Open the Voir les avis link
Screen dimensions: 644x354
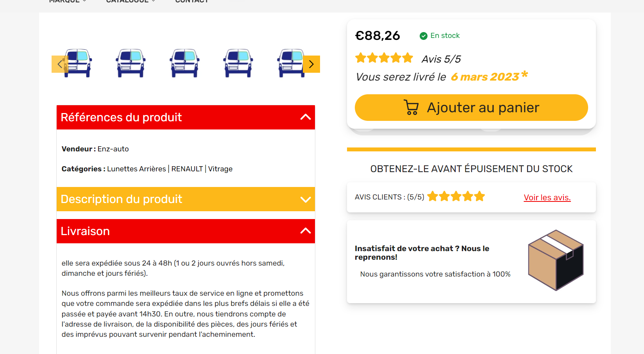coord(547,198)
